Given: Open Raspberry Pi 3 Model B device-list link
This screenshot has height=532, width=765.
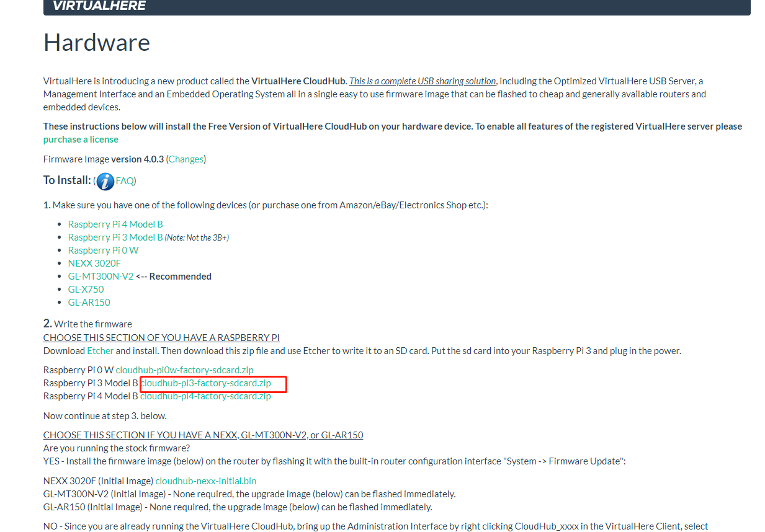Looking at the screenshot, I should (x=115, y=237).
